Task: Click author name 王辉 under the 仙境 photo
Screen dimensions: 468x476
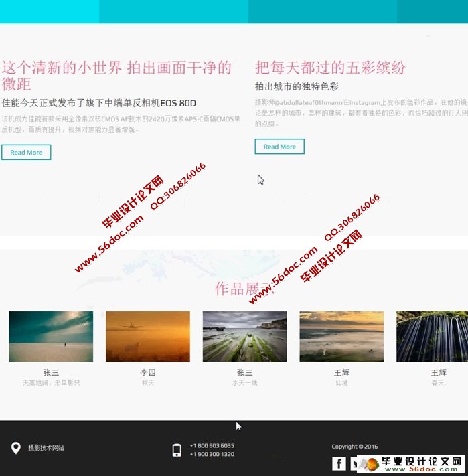Action: coord(341,372)
